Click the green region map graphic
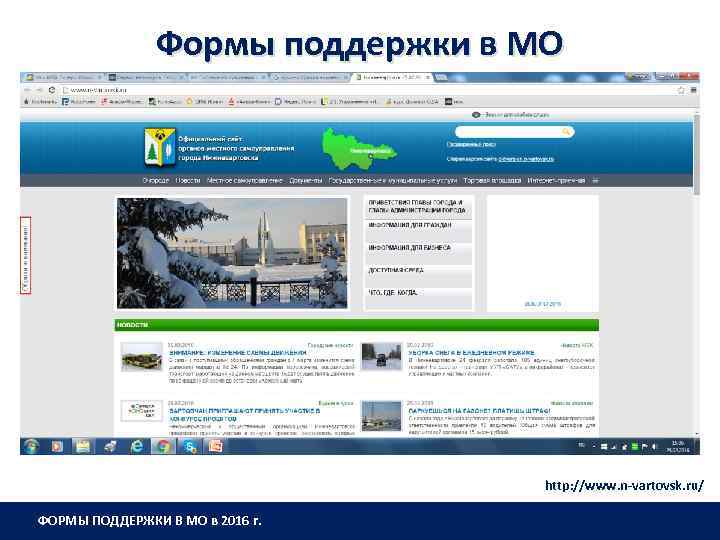720x540 pixels. pyautogui.click(x=359, y=149)
